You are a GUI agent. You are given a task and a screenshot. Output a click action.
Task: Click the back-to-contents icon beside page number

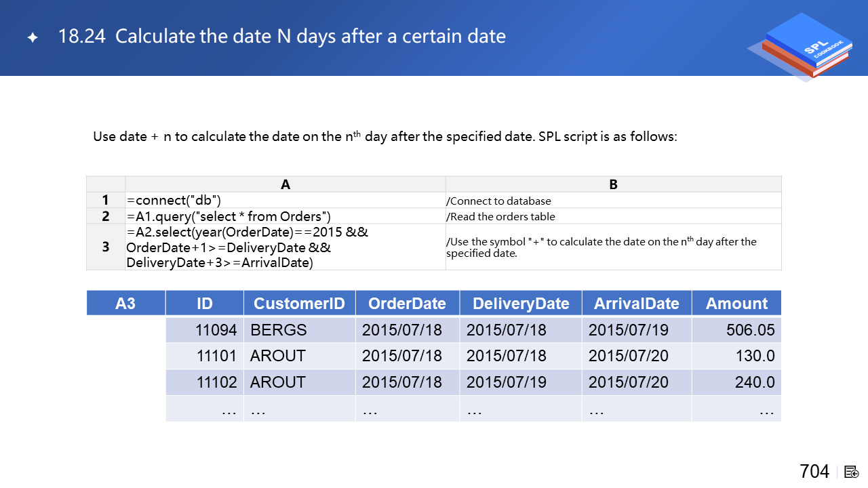point(852,471)
